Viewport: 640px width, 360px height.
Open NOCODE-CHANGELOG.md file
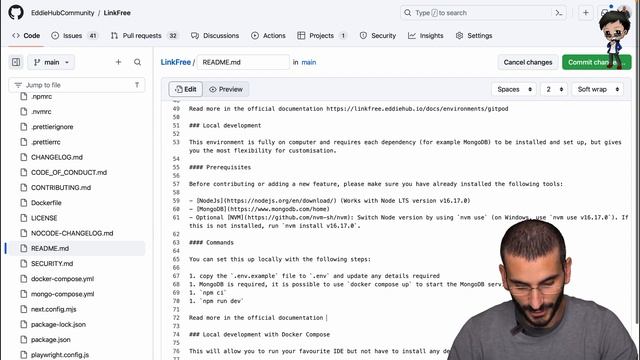tap(72, 233)
